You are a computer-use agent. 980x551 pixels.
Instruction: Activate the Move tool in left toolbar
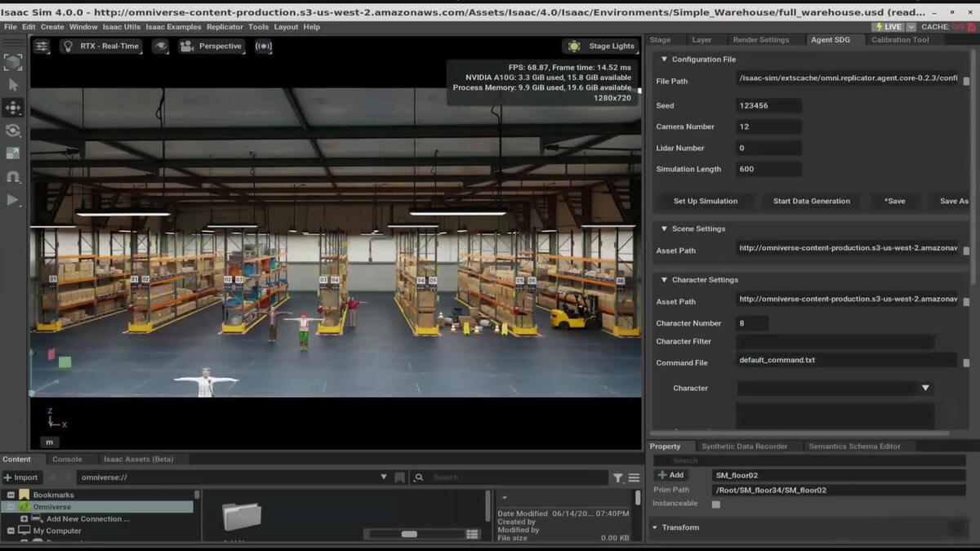click(x=13, y=108)
